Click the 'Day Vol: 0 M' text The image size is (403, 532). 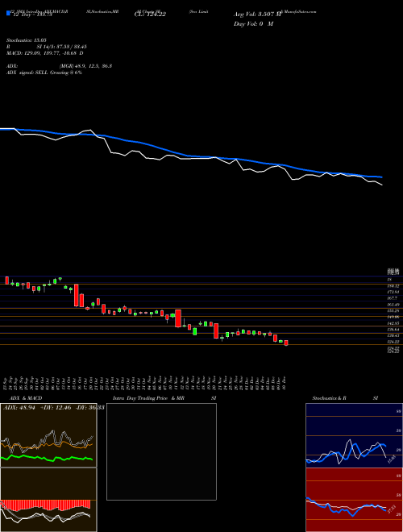click(x=253, y=23)
